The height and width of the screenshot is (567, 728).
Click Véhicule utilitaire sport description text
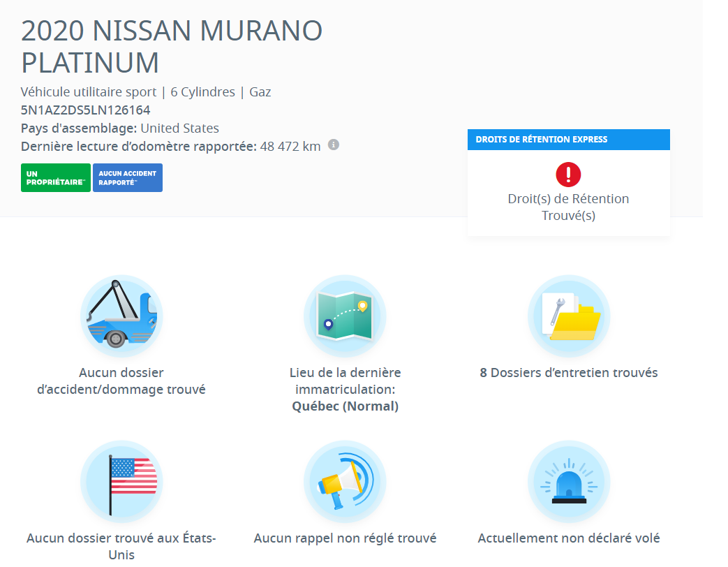pos(89,92)
